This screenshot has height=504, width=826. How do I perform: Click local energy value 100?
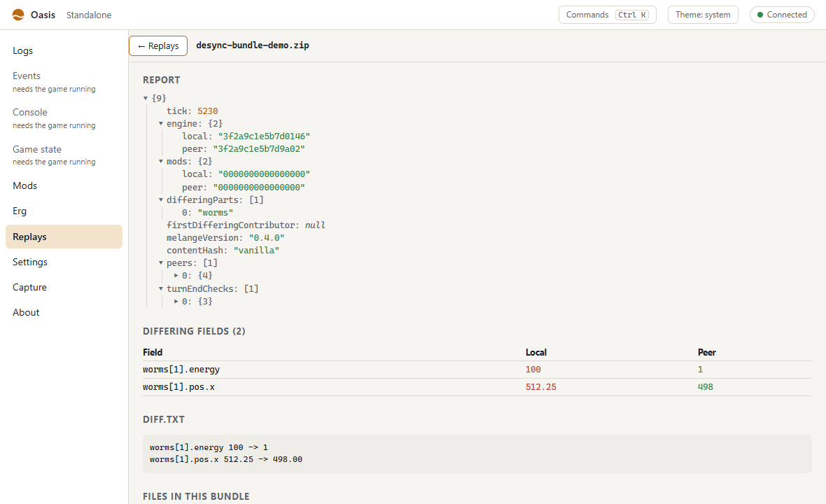tap(533, 370)
